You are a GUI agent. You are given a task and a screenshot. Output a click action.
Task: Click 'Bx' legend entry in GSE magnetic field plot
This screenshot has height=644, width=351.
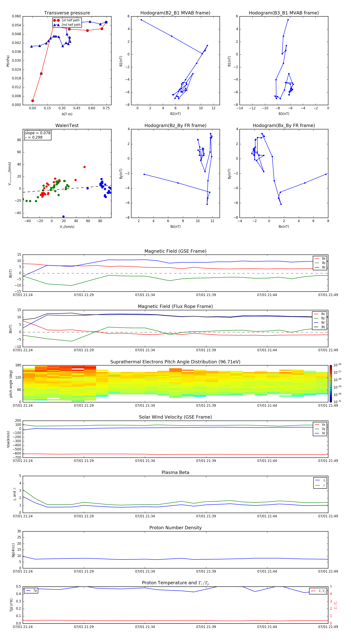(320, 259)
